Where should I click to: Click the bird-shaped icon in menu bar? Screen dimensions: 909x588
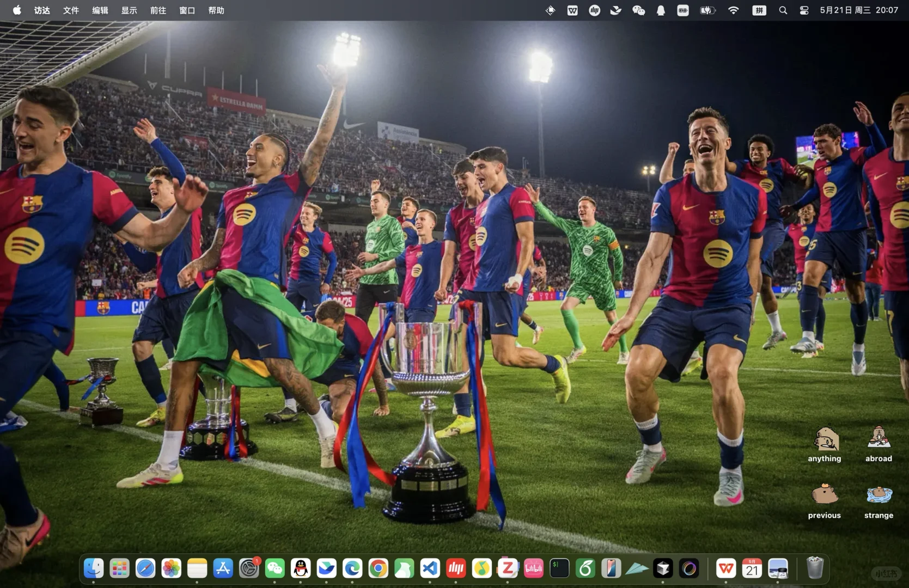pyautogui.click(x=615, y=10)
